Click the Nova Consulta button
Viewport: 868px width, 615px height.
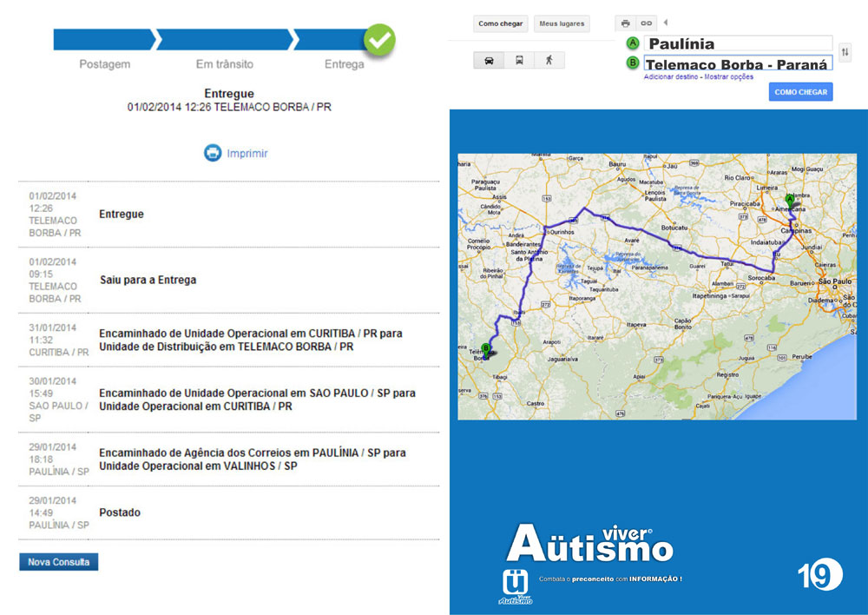coord(59,562)
